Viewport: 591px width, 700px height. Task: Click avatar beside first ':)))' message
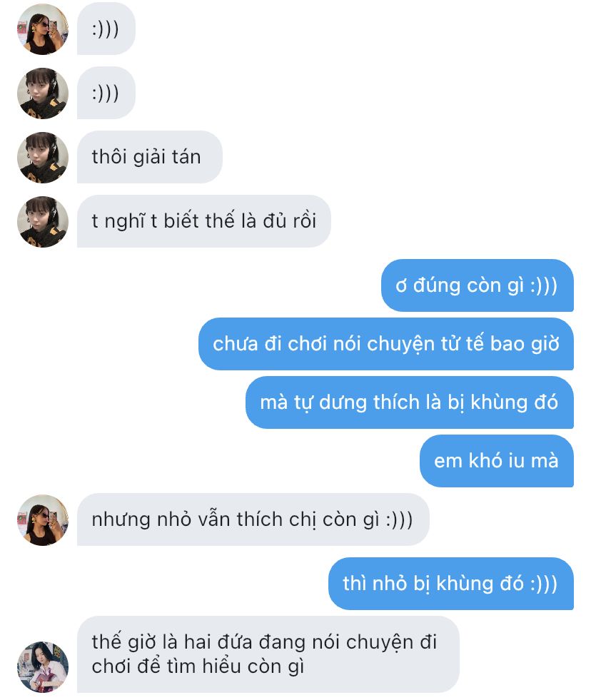point(42,29)
